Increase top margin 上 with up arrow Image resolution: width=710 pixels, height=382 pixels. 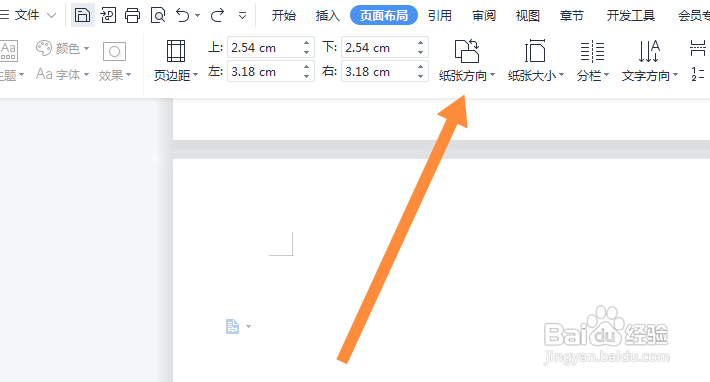point(307,43)
